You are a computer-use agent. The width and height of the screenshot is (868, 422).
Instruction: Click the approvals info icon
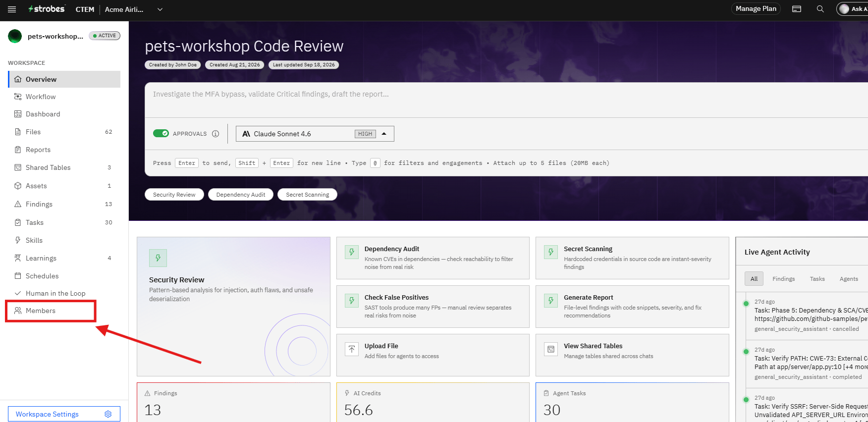(216, 134)
